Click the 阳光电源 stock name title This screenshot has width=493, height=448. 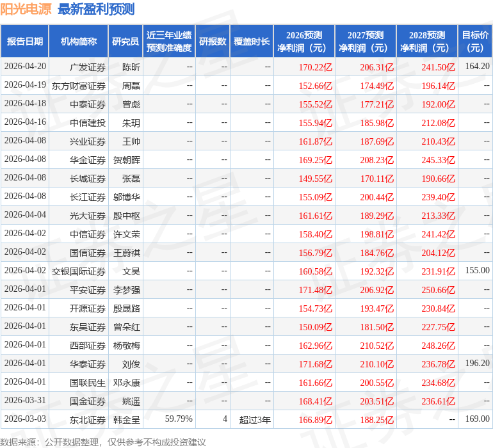(26, 9)
